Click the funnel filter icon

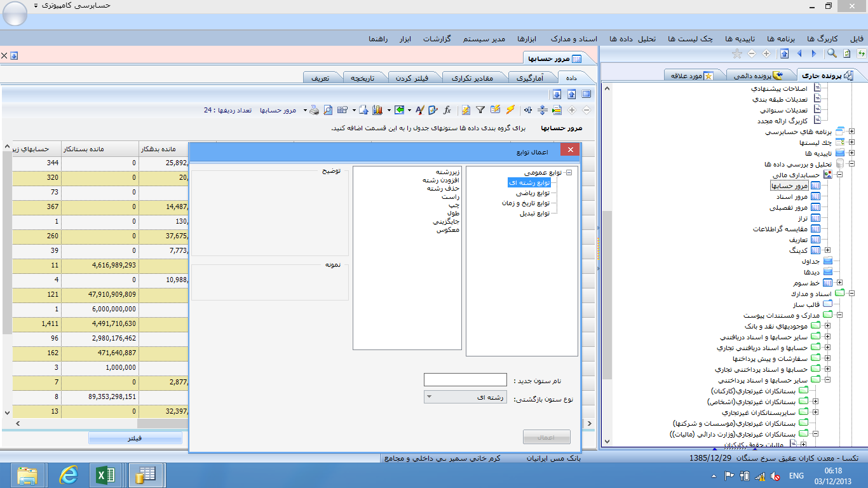(x=480, y=110)
